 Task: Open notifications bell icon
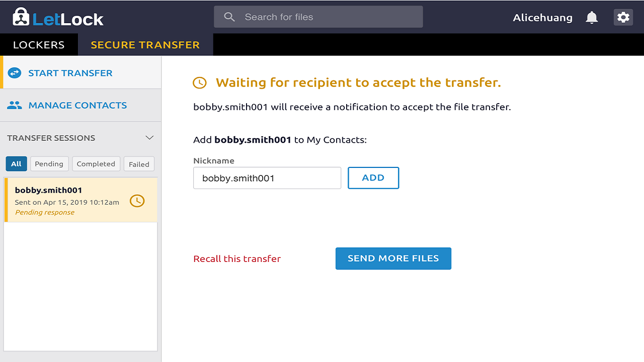[592, 18]
